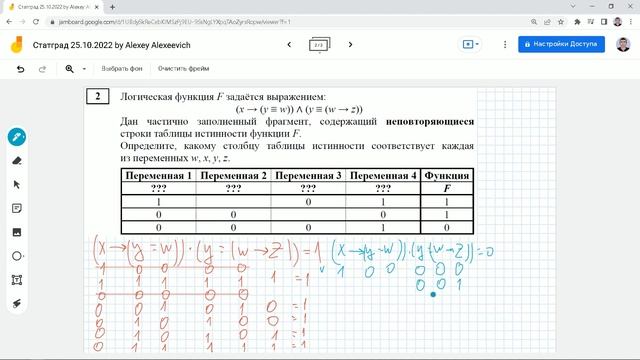Click the browser zoom indicator icon

(534, 22)
